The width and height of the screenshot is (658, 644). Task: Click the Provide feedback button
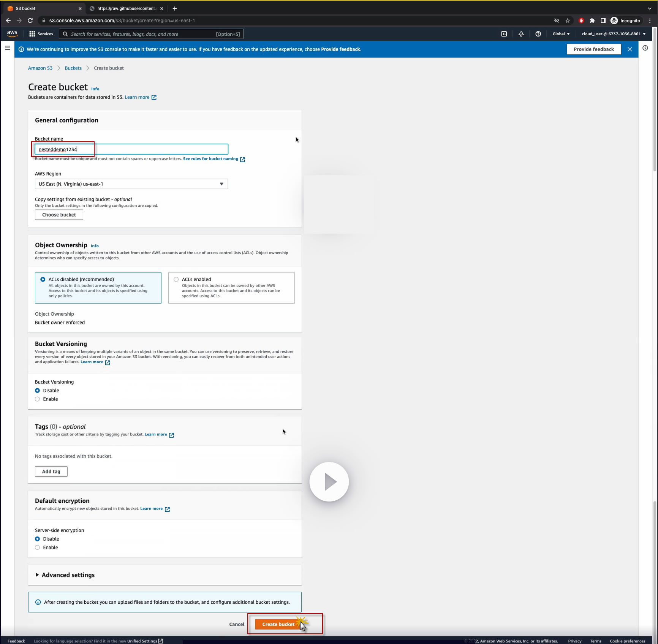click(x=594, y=49)
